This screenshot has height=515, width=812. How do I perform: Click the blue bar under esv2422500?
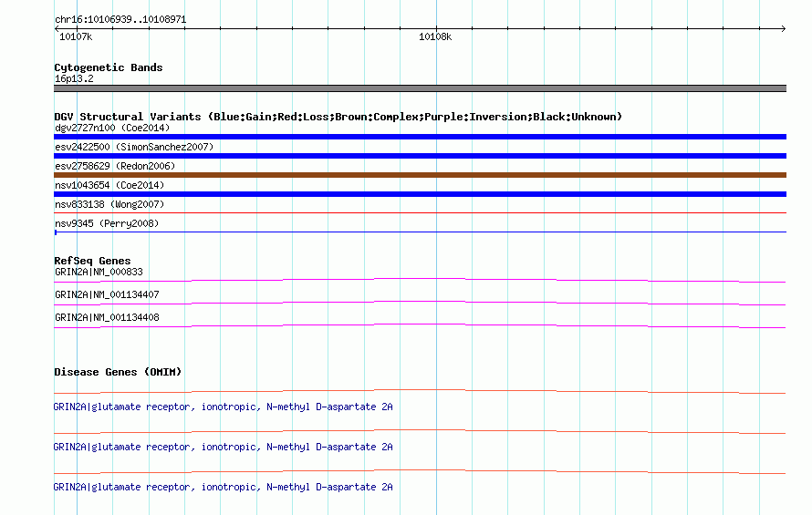(420, 156)
